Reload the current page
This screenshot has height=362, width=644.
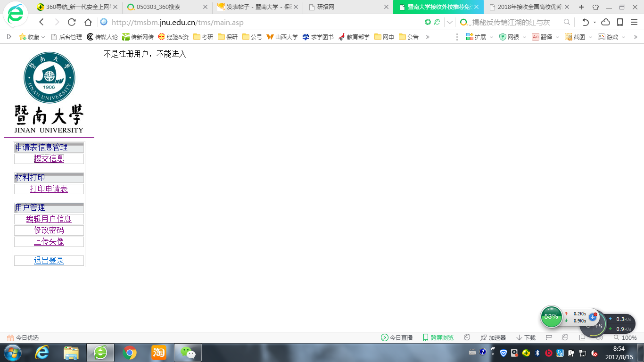(72, 22)
